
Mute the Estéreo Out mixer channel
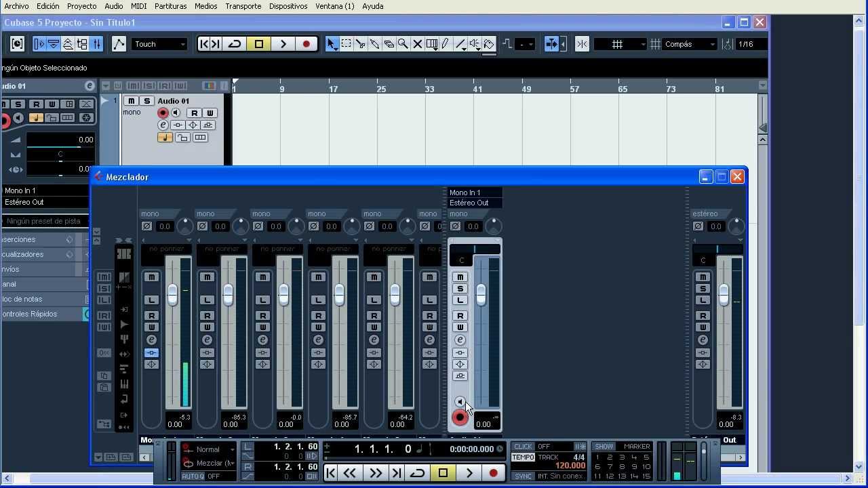[x=703, y=277]
